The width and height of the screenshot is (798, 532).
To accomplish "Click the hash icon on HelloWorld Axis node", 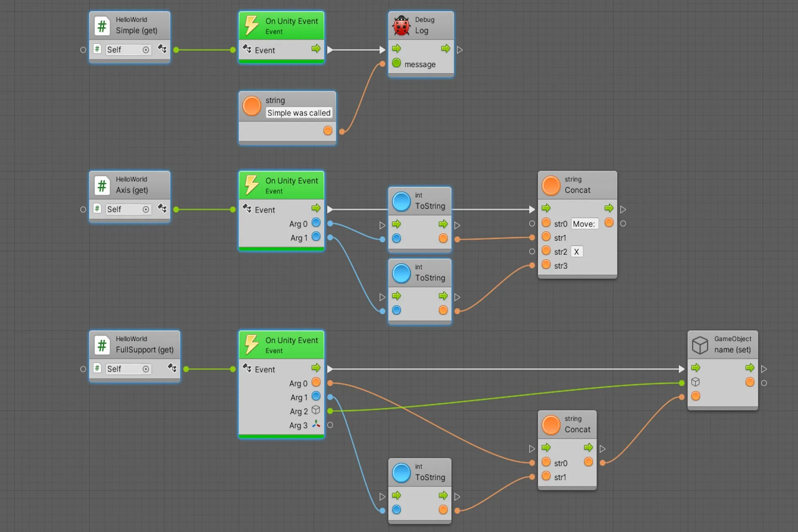I will [x=101, y=185].
